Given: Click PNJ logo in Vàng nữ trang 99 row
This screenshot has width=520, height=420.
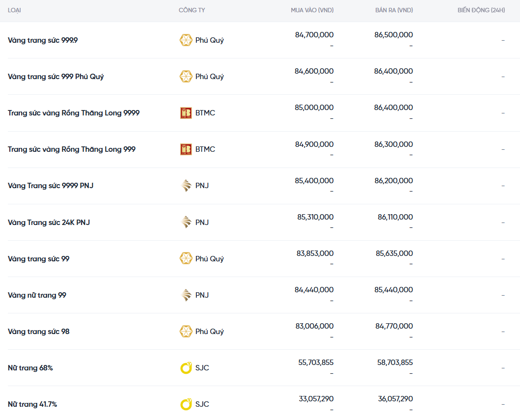Looking at the screenshot, I should point(186,295).
